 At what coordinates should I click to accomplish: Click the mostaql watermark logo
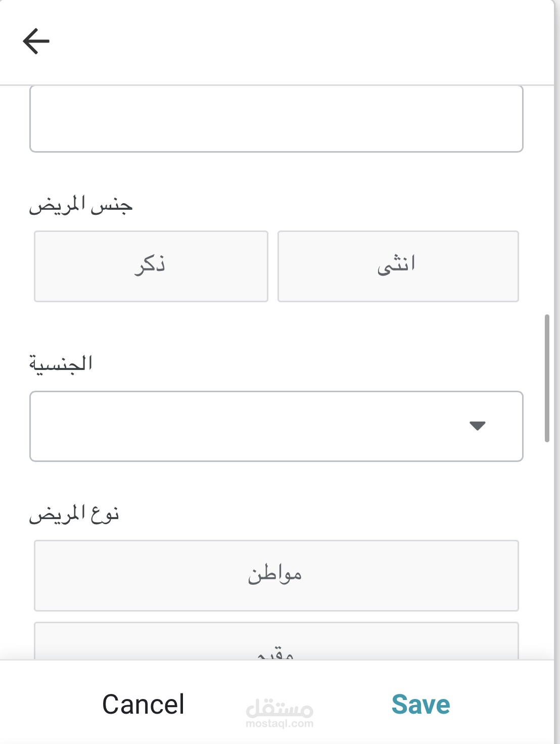279,708
